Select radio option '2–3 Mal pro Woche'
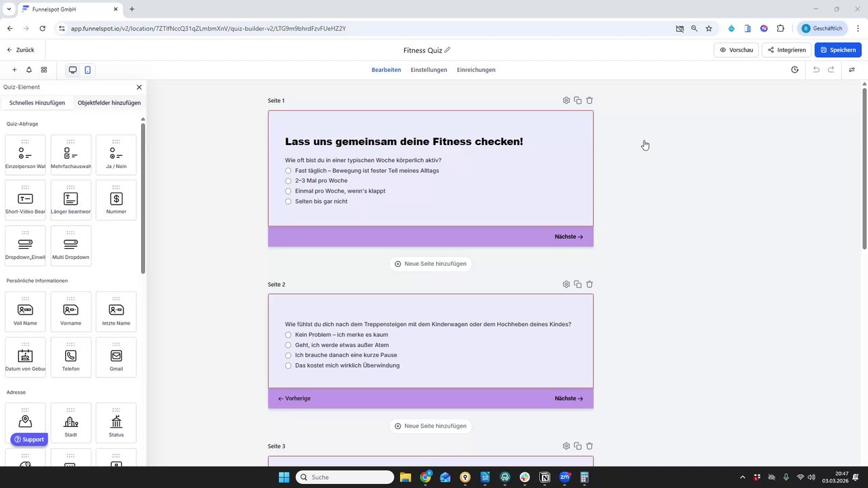 click(x=288, y=181)
